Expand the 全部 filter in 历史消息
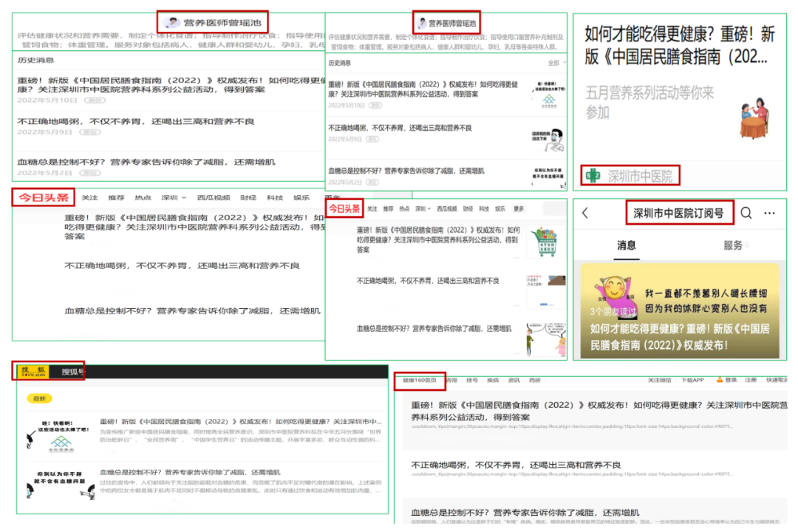The height and width of the screenshot is (532, 798). click(556, 63)
